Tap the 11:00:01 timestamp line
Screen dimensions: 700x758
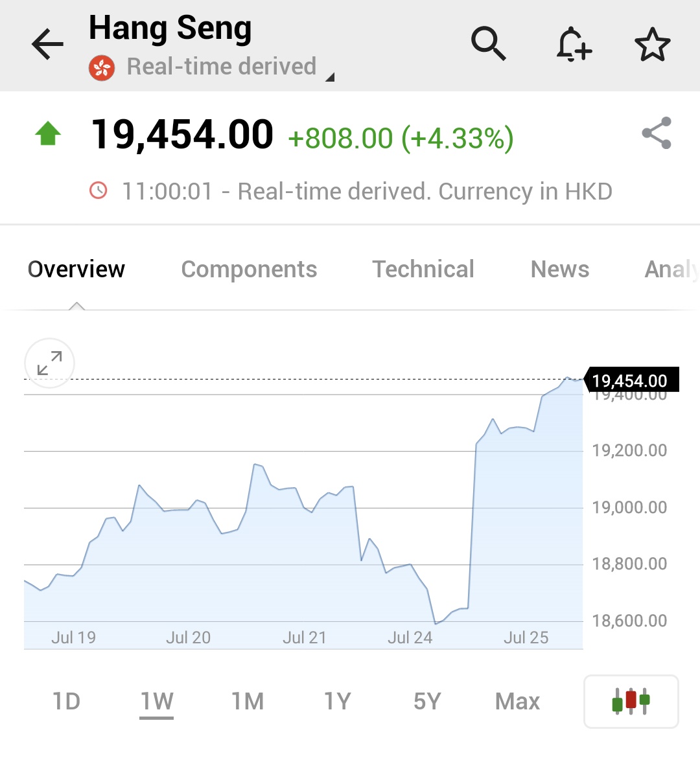pos(367,191)
